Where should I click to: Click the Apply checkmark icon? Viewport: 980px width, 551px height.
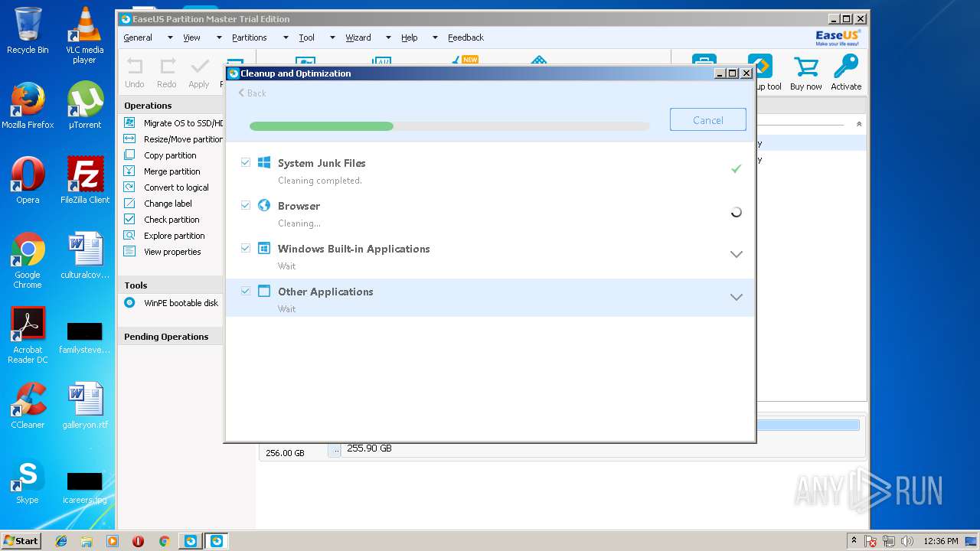pyautogui.click(x=199, y=67)
